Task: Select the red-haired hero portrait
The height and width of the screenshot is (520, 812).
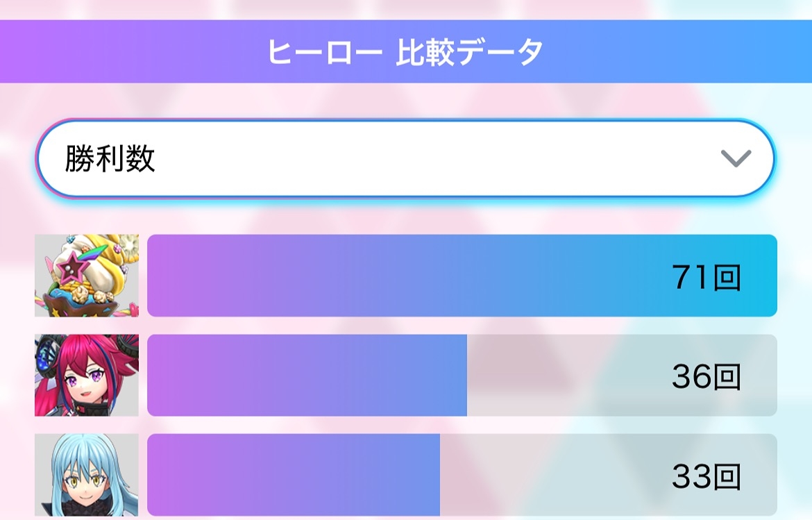Action: pyautogui.click(x=87, y=375)
